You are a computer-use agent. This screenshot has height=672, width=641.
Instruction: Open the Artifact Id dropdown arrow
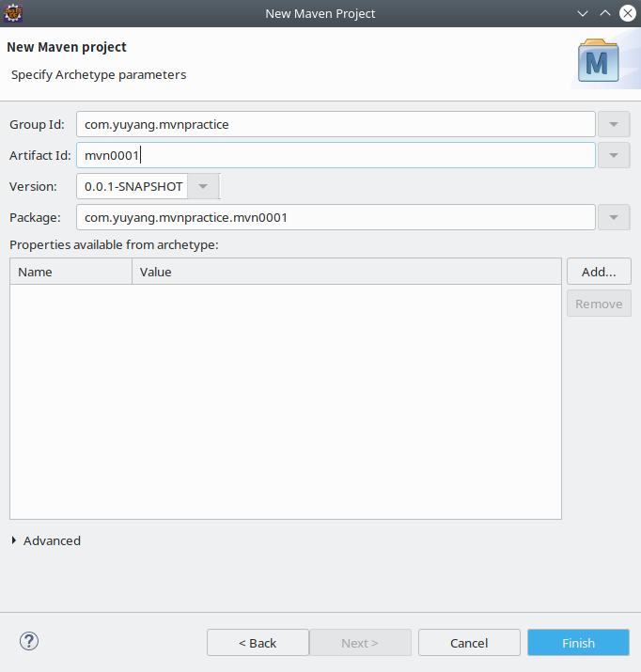click(x=614, y=155)
